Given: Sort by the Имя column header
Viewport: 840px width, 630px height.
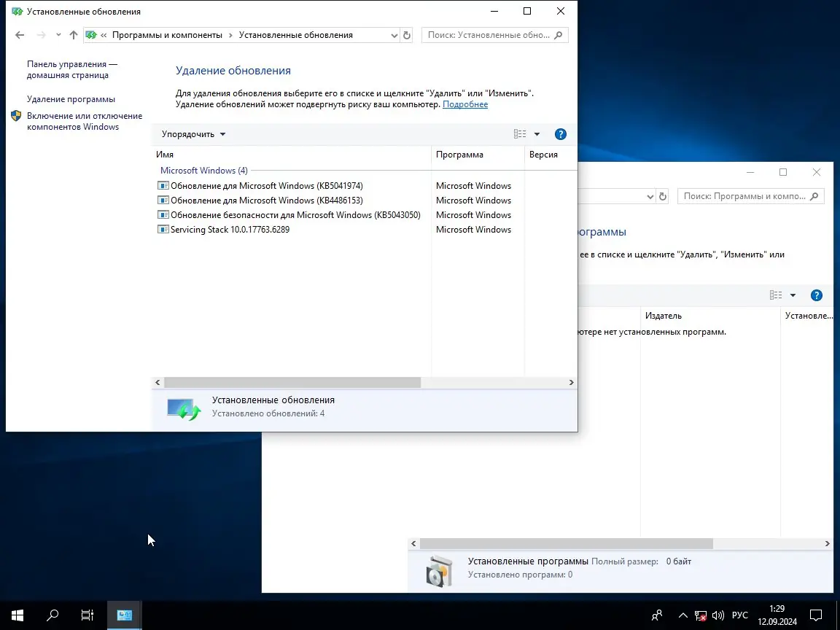Looking at the screenshot, I should click(291, 155).
